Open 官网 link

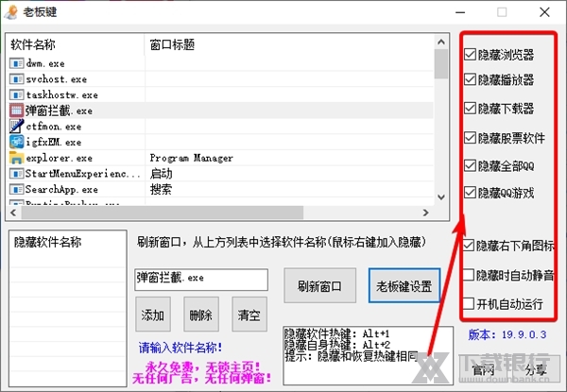click(484, 369)
